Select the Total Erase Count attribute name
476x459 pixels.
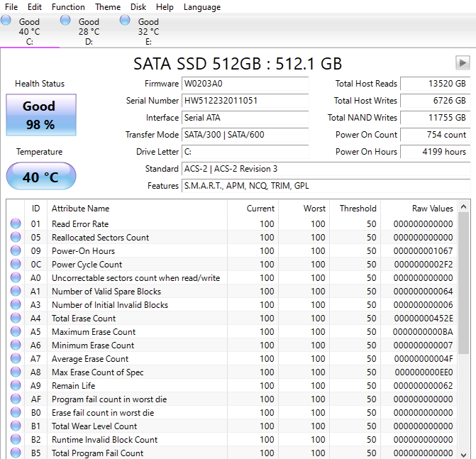pyautogui.click(x=84, y=318)
